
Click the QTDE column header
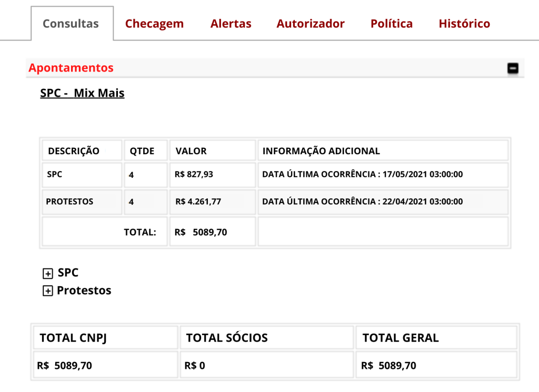[142, 151]
